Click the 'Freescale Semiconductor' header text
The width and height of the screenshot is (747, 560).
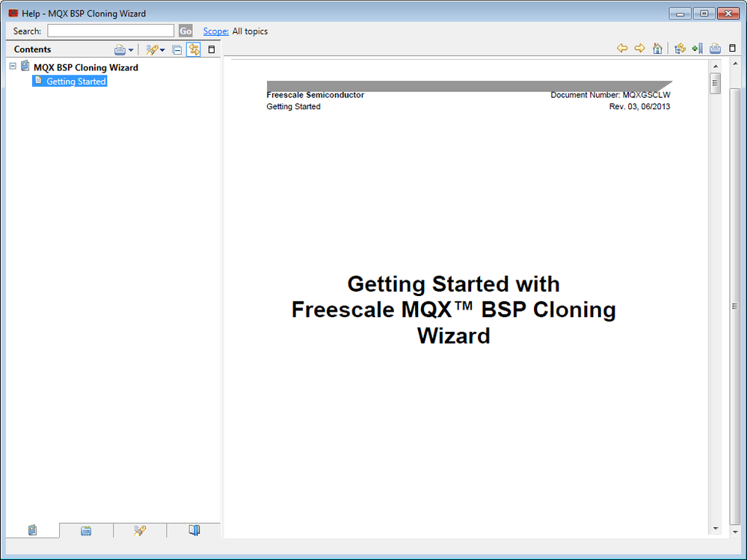click(x=316, y=95)
